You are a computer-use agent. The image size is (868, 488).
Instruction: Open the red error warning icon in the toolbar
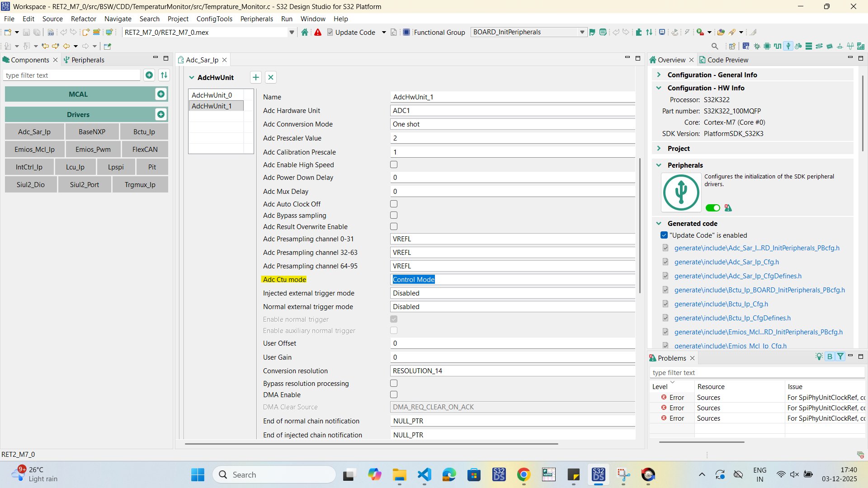point(318,32)
